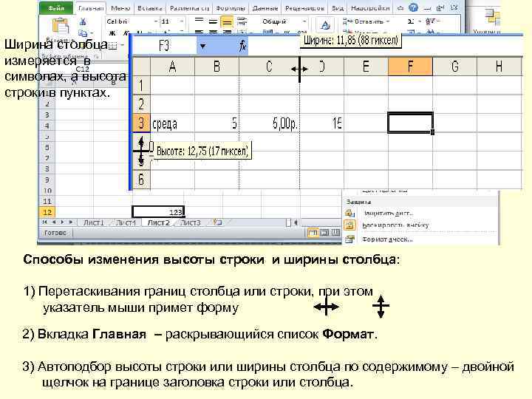Choose Блокировать ячейку menu entry
532x399 pixels.
[395, 225]
